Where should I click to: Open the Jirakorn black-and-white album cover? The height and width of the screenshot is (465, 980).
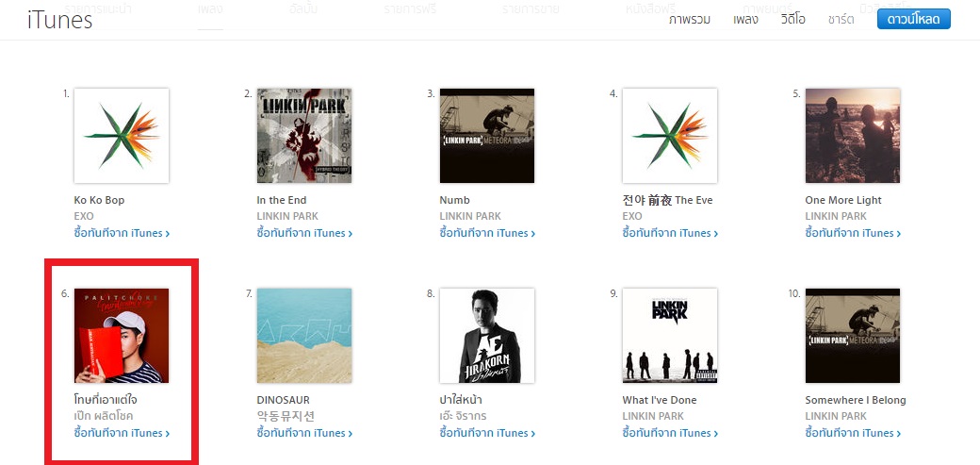tap(487, 336)
